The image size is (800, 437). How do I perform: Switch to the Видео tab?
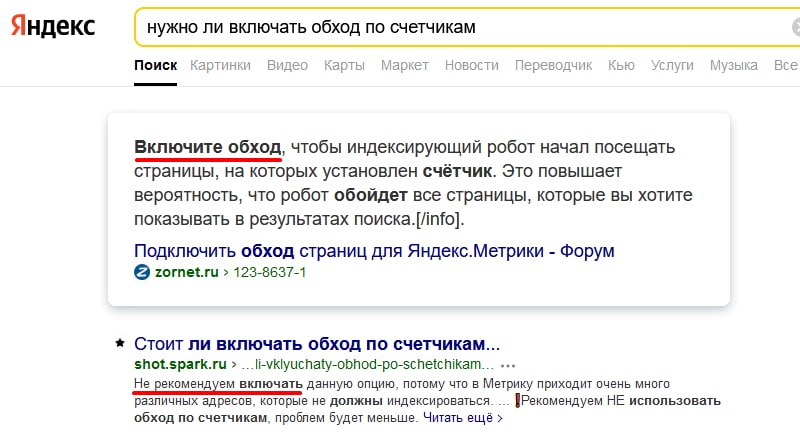click(287, 66)
